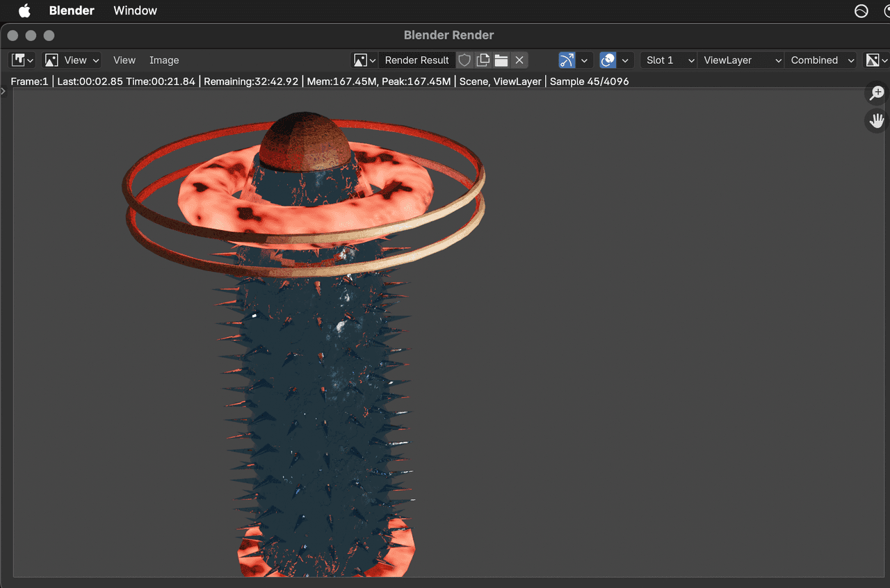Unlink Render Result with X icon
The image size is (890, 588).
coord(519,60)
